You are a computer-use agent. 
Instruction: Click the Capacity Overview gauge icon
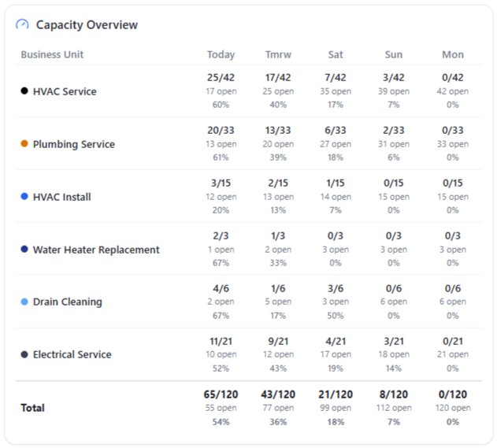tap(22, 24)
